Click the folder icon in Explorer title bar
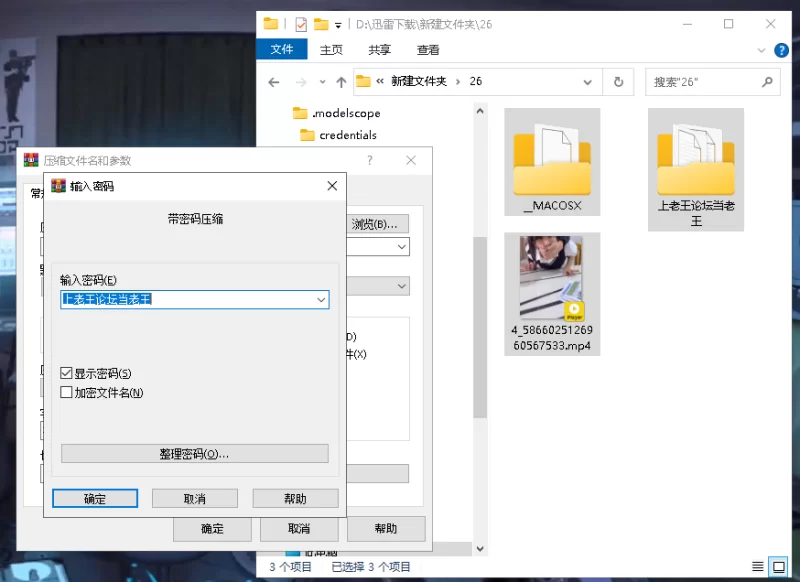 271,23
